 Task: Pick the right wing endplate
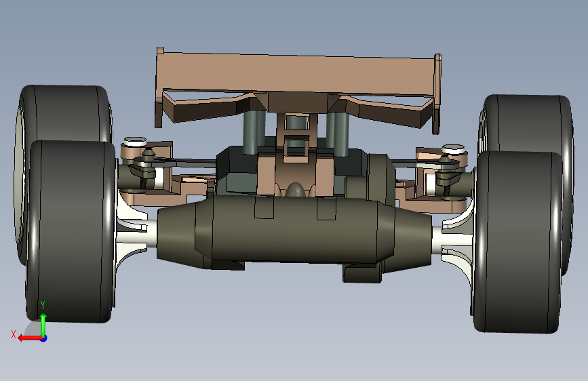[x=437, y=94]
